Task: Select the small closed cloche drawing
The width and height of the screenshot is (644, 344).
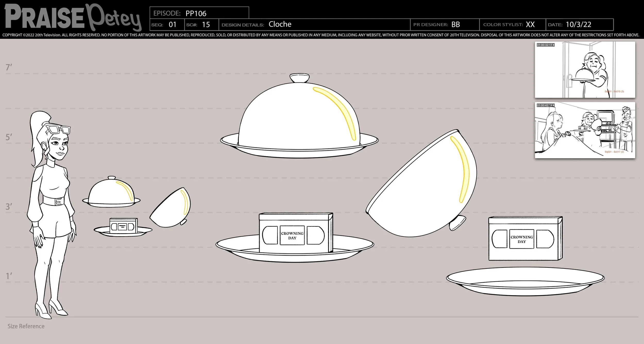Action: click(x=111, y=192)
